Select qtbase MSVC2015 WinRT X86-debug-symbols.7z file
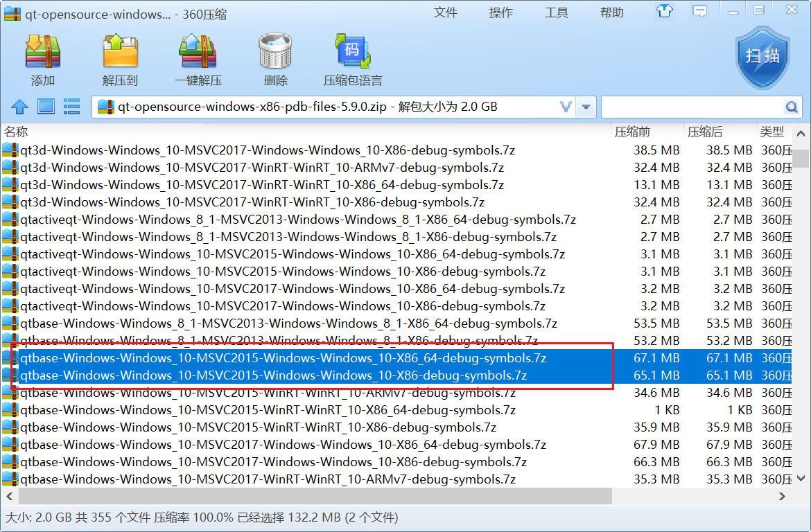The height and width of the screenshot is (532, 811). (x=396, y=427)
